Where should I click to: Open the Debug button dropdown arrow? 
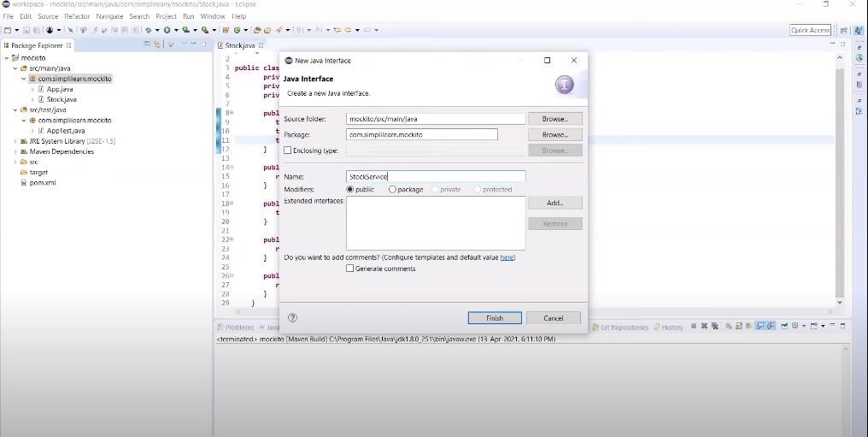pos(157,30)
